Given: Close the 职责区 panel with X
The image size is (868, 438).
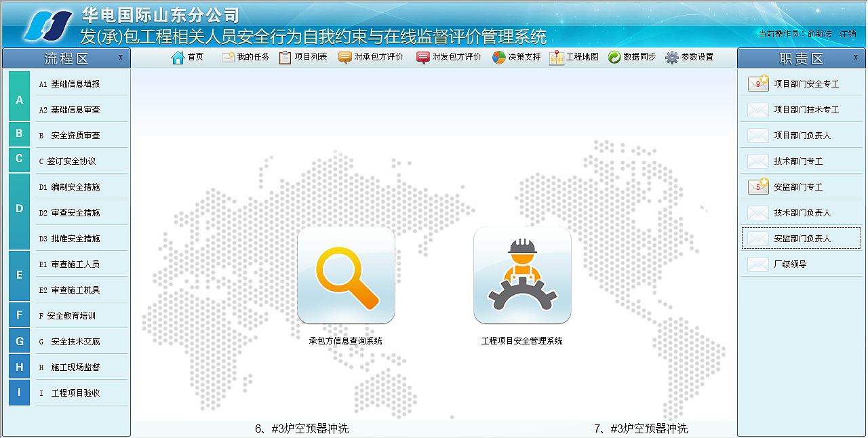Looking at the screenshot, I should (856, 58).
